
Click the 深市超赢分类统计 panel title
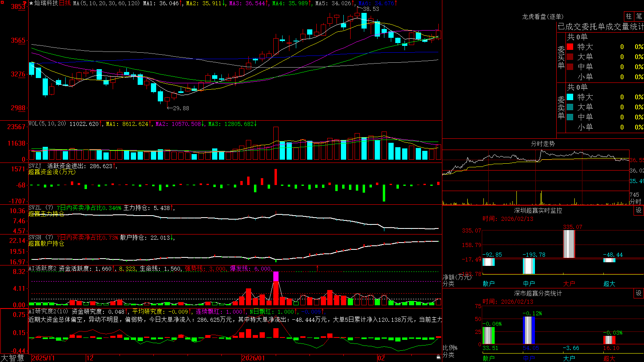[538, 293]
